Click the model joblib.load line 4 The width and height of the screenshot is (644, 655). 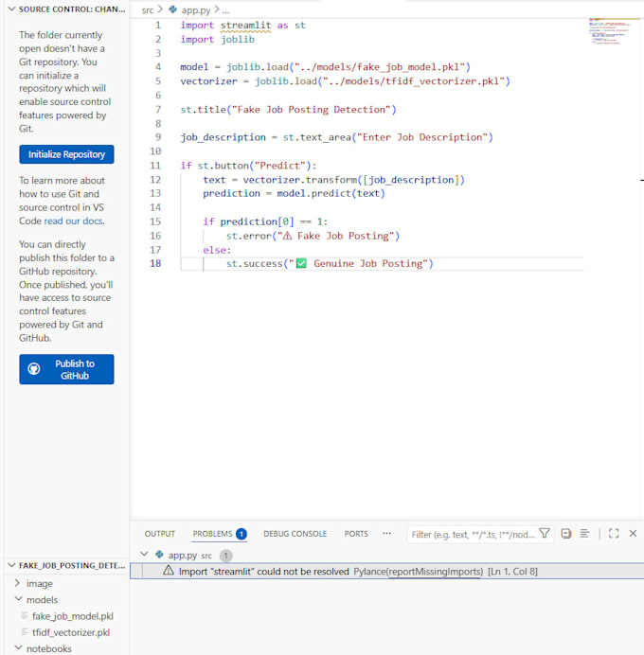click(325, 67)
